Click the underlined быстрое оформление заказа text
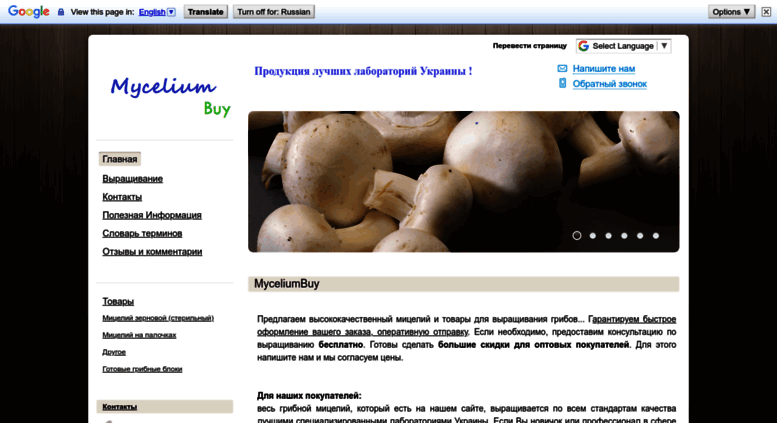 466,325
